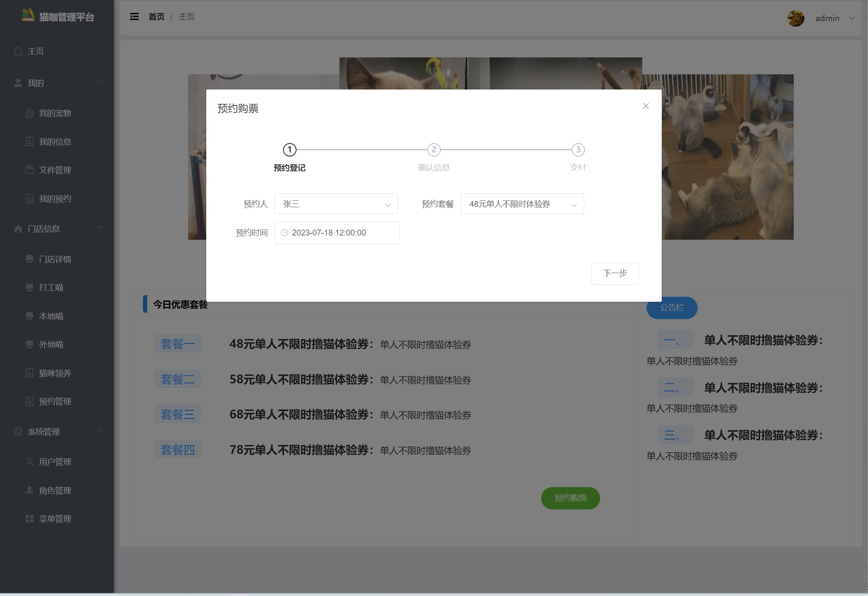Click the 预约时间 date input field

(337, 233)
